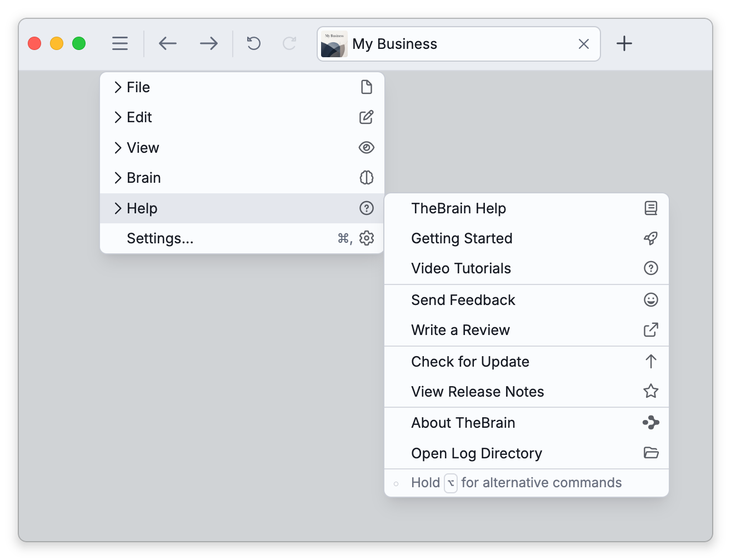731x560 pixels.
Task: Click the Help question mark icon
Action: coord(367,208)
